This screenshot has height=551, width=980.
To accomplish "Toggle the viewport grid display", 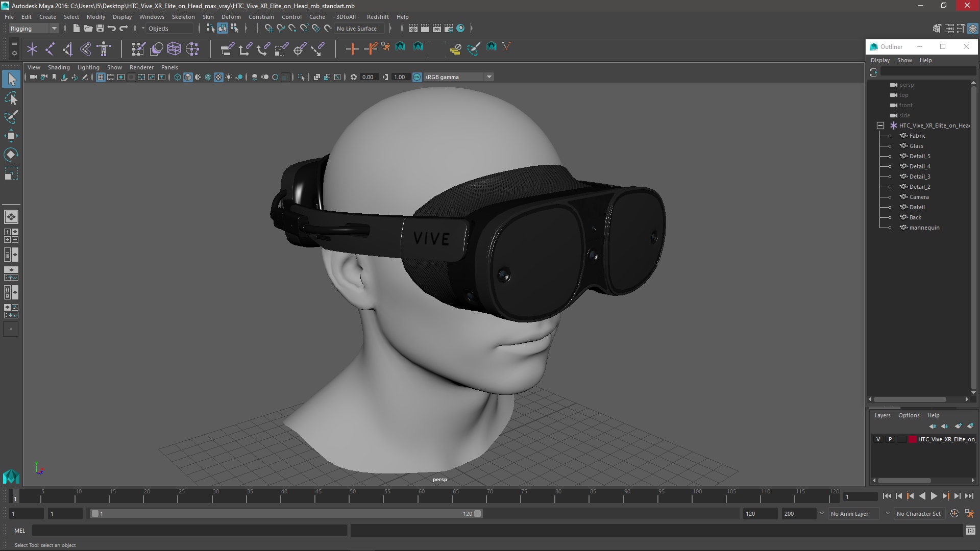I will coord(101,77).
